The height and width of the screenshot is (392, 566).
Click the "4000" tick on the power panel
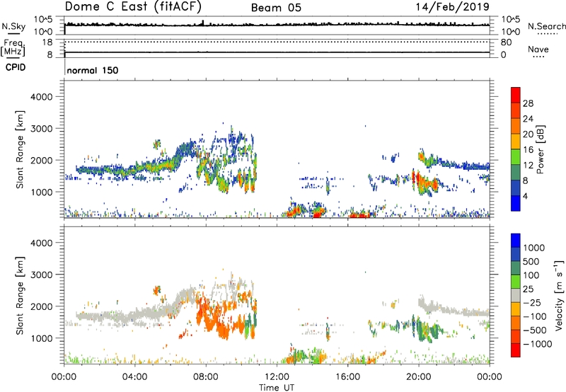click(42, 97)
